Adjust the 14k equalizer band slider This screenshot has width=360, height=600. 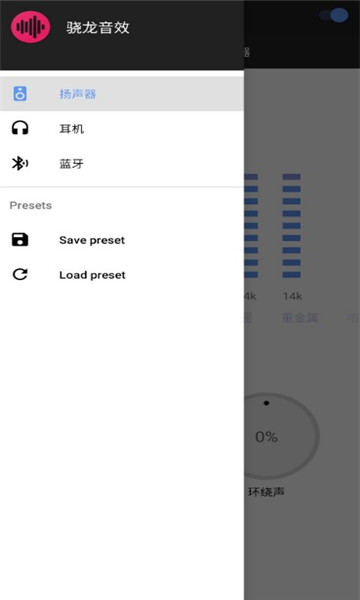click(x=292, y=226)
